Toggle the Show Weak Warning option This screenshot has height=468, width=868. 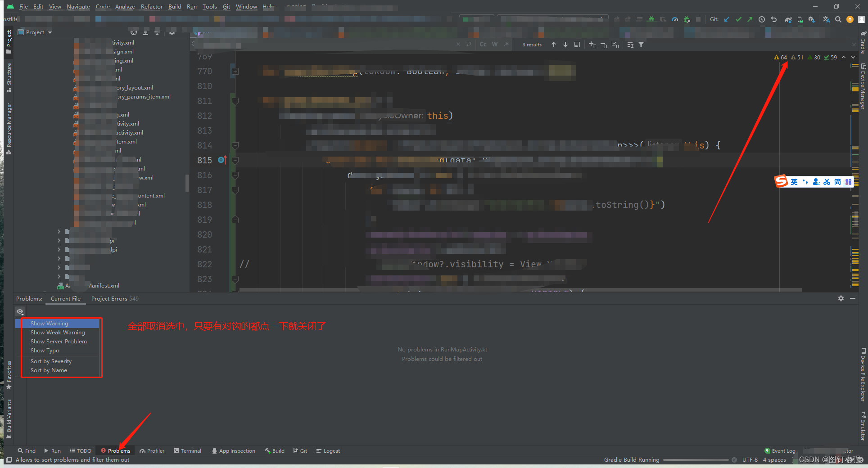click(x=58, y=332)
